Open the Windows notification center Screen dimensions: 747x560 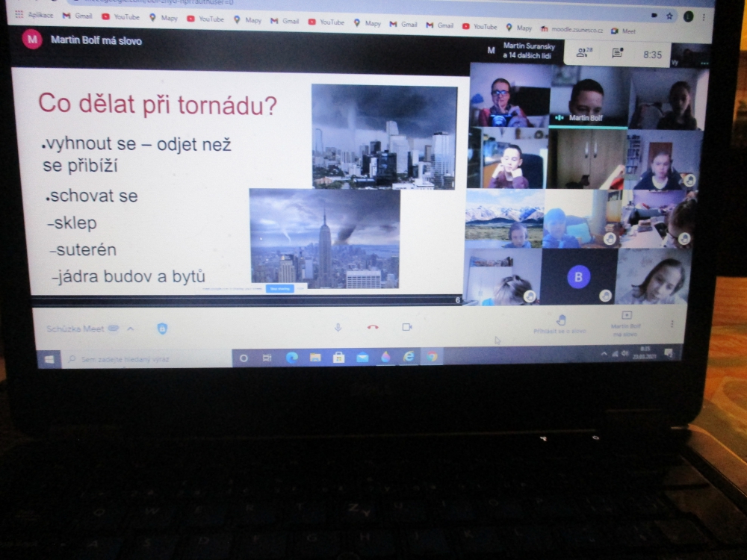(x=669, y=353)
